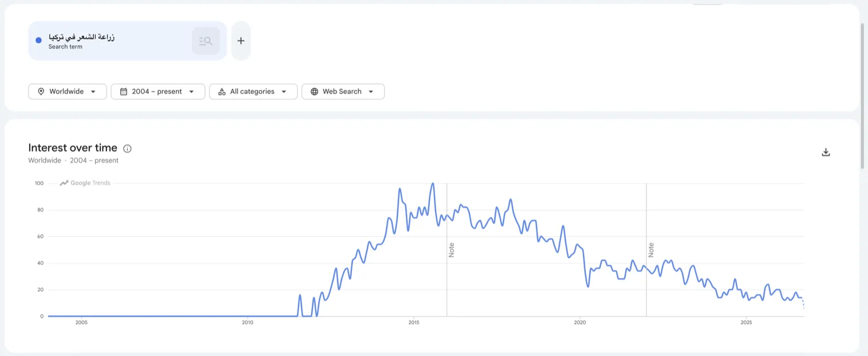
Task: Open the 2004 – present date dropdown
Action: click(x=158, y=91)
